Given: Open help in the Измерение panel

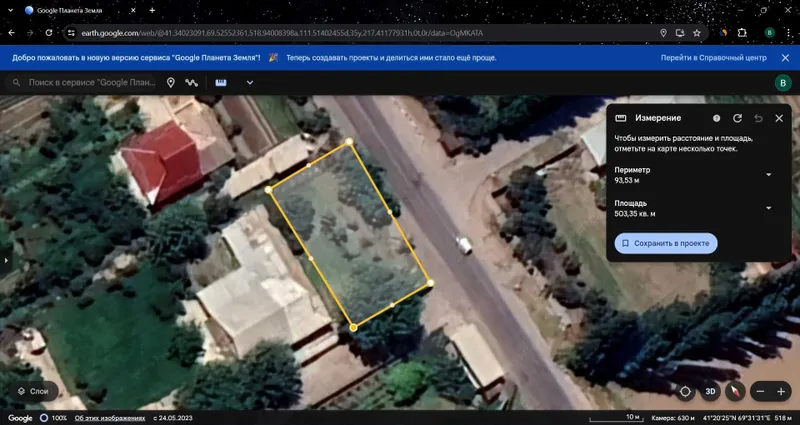Looking at the screenshot, I should 716,118.
